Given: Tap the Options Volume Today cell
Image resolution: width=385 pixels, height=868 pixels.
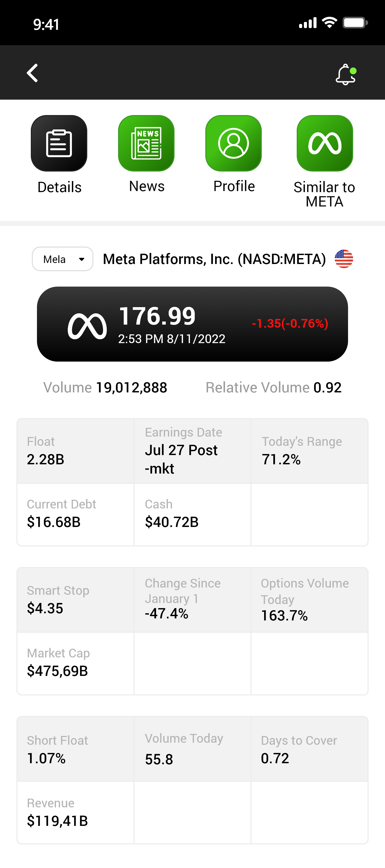Looking at the screenshot, I should click(309, 600).
